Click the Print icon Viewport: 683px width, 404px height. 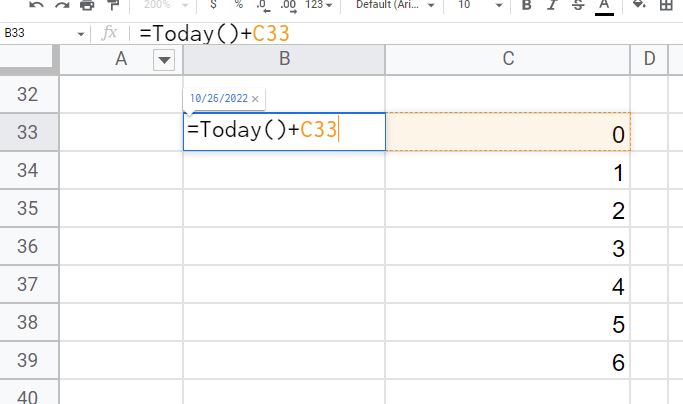tap(87, 5)
